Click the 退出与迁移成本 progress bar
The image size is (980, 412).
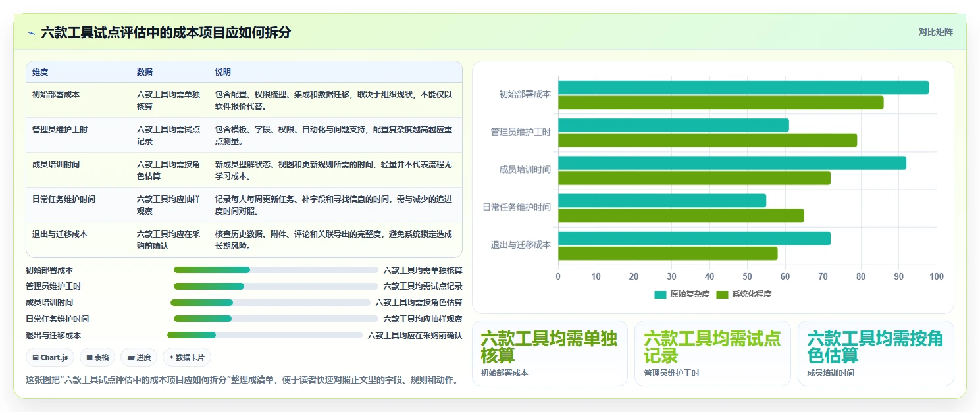pyautogui.click(x=265, y=335)
